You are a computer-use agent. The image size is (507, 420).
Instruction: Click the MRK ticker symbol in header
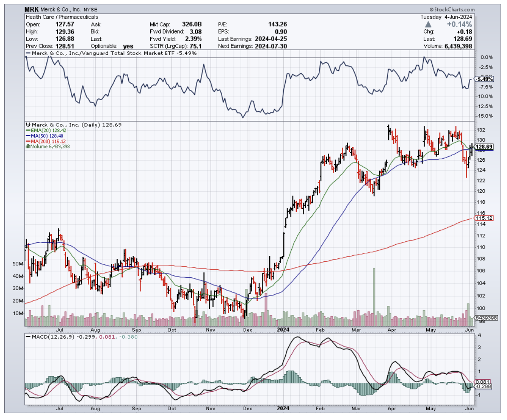(x=32, y=8)
